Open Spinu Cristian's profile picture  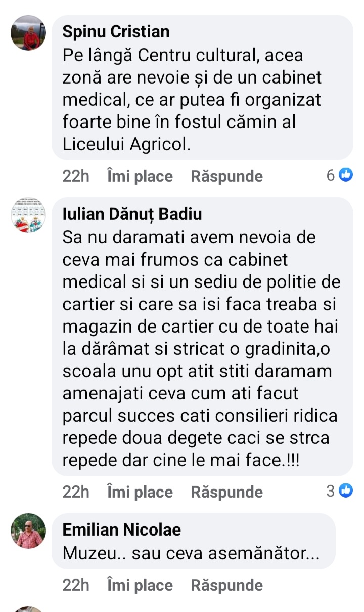click(28, 33)
